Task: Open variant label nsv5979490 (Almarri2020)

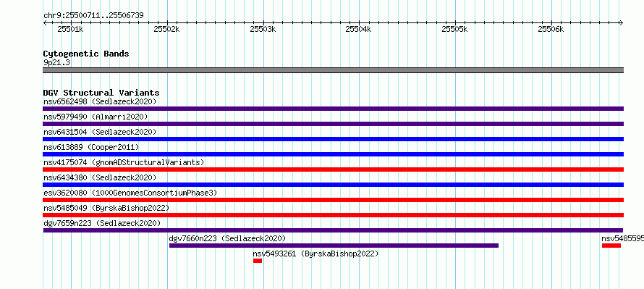Action: (96, 117)
